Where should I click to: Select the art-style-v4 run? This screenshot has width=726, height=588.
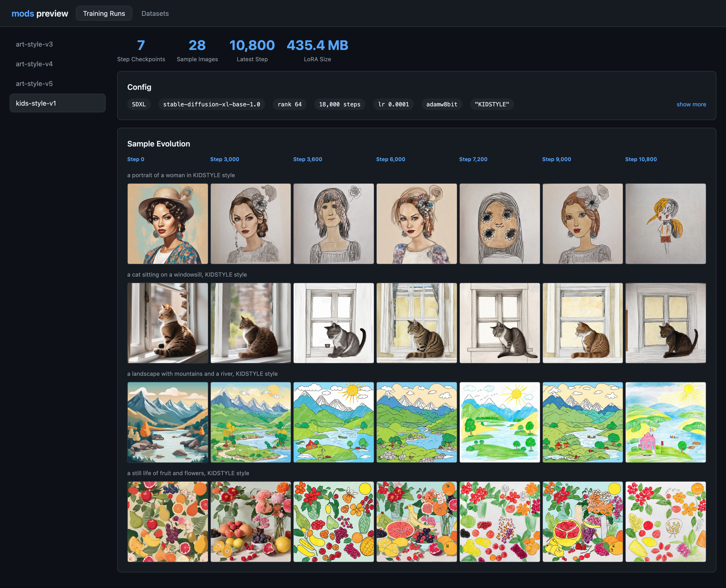click(34, 64)
